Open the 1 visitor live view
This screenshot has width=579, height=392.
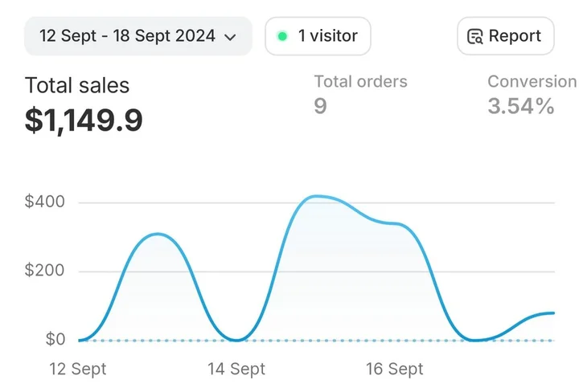click(318, 36)
